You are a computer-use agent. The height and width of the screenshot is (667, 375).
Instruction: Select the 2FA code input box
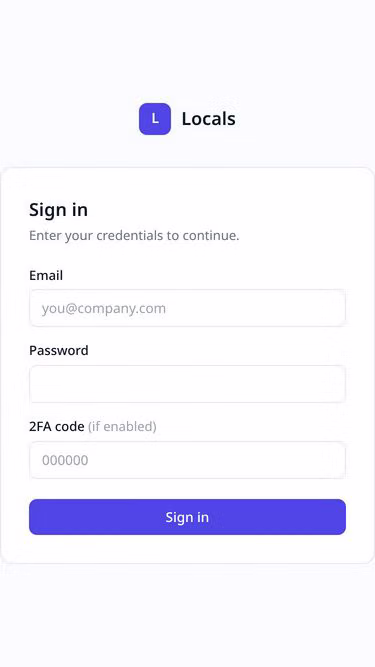[x=188, y=460]
